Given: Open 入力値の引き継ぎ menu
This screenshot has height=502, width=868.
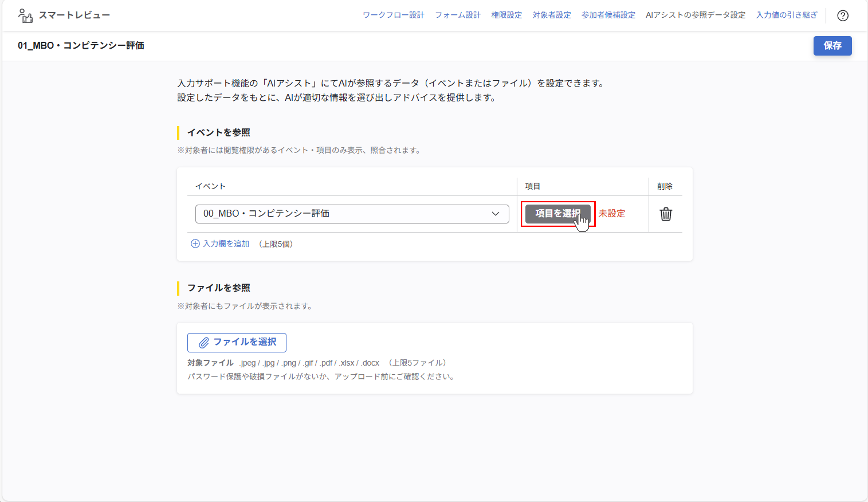Looking at the screenshot, I should [x=786, y=15].
